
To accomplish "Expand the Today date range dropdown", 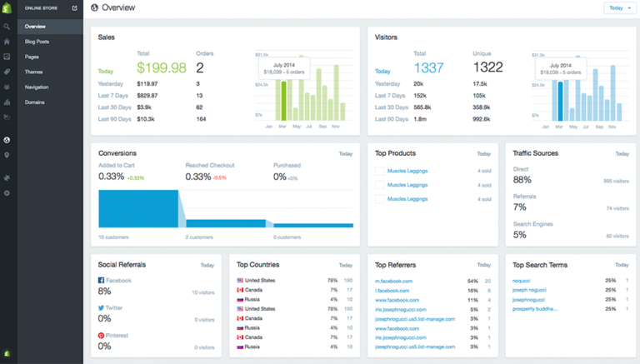I will coord(619,8).
